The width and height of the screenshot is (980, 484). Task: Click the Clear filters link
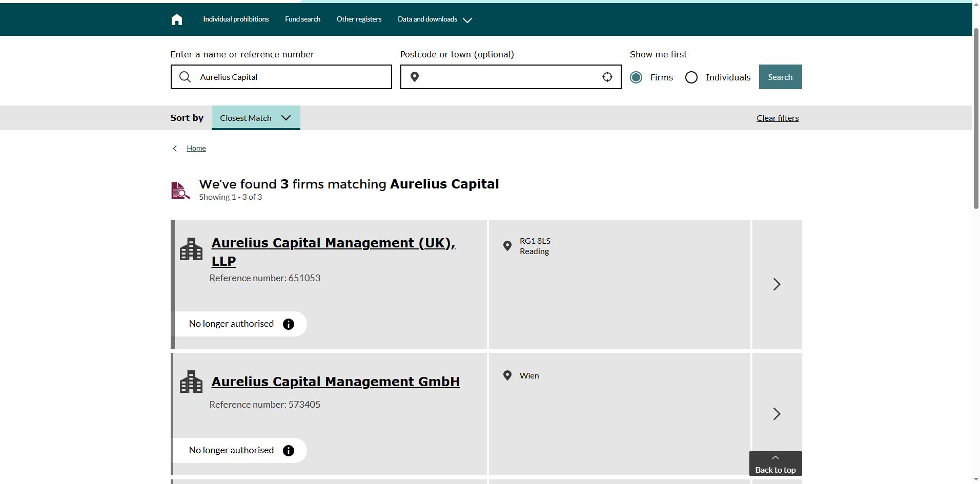click(777, 118)
